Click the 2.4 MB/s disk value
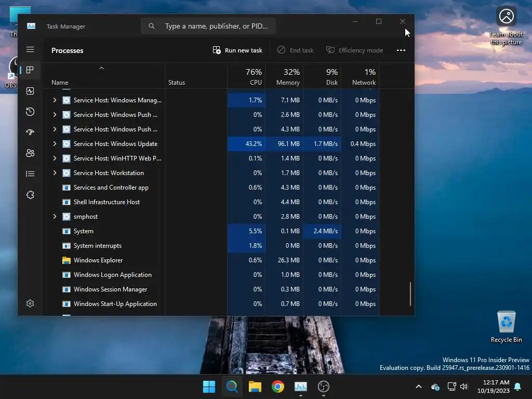The image size is (532, 399). (x=325, y=231)
